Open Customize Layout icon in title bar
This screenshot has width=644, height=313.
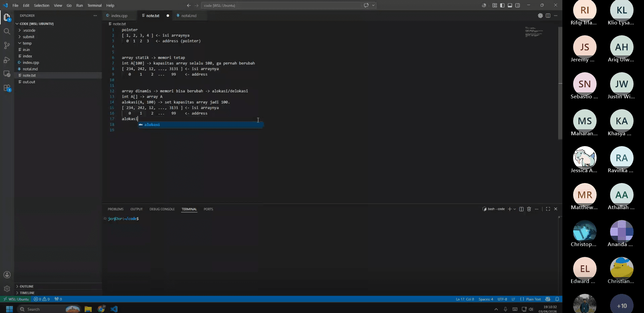(495, 5)
